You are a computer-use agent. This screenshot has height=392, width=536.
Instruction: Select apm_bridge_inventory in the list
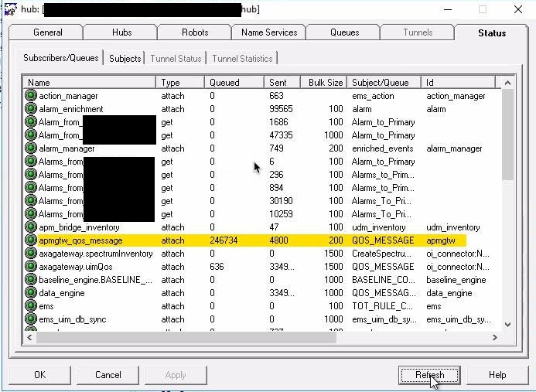[79, 227]
